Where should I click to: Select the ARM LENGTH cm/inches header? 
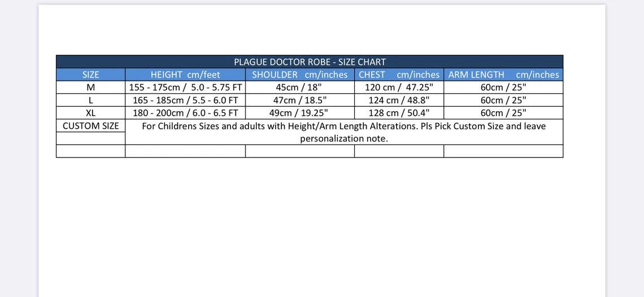pos(503,75)
